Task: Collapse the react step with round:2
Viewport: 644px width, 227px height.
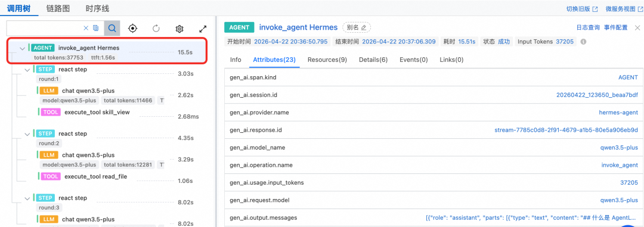Action: [27, 134]
